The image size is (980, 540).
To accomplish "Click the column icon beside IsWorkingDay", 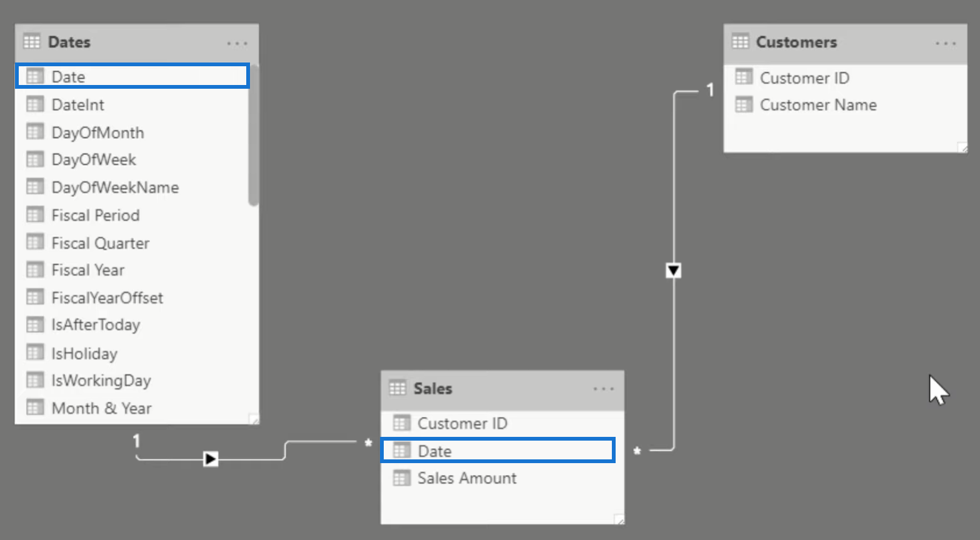I will click(x=35, y=380).
